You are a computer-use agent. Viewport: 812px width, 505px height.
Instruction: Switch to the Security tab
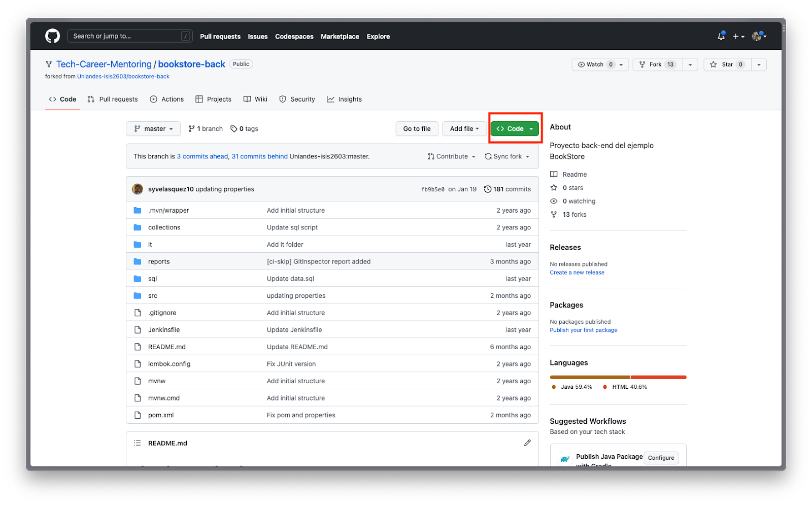coord(297,99)
